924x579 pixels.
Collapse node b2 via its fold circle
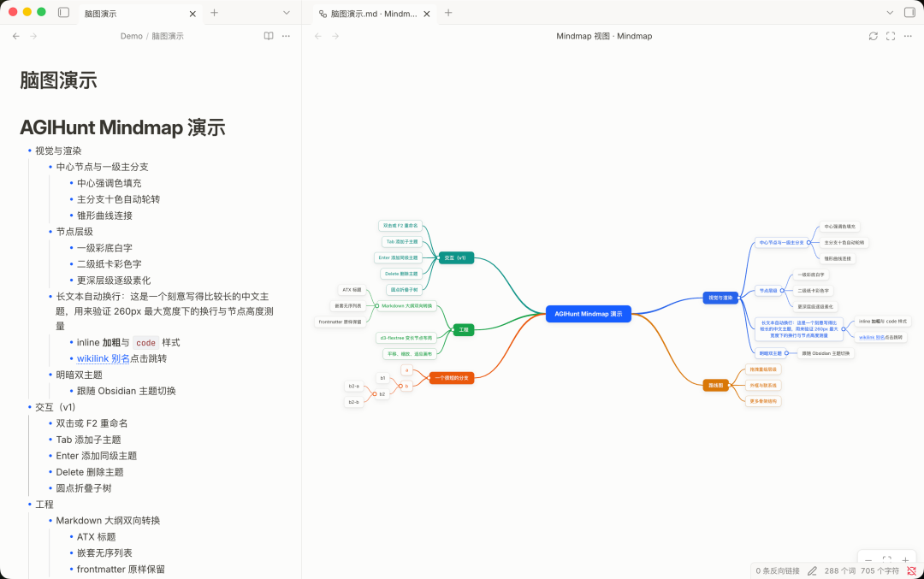point(375,394)
